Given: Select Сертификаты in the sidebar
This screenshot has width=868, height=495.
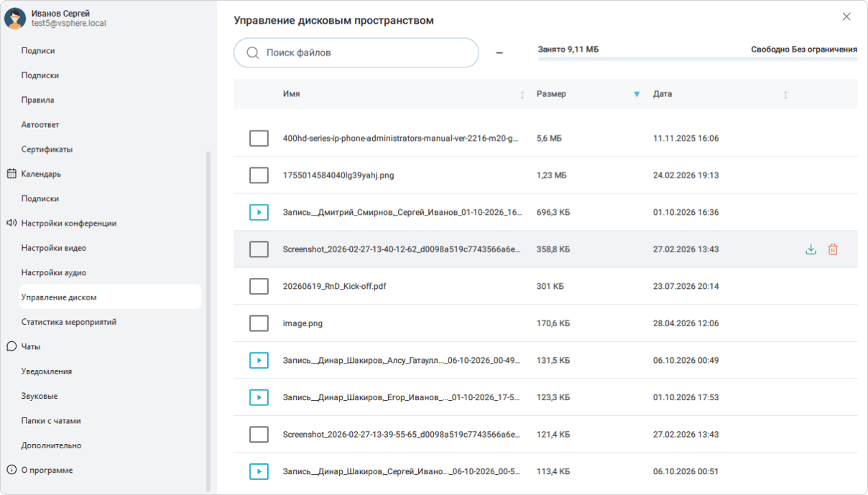Looking at the screenshot, I should [x=47, y=149].
